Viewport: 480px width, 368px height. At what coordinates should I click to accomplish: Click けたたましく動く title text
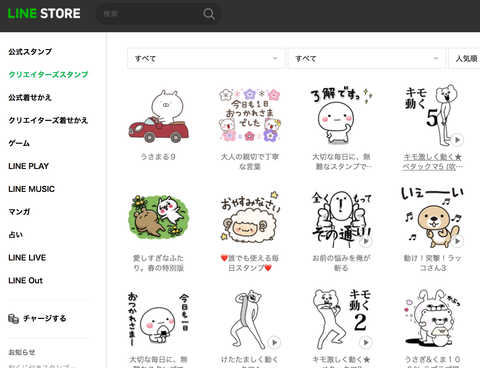coord(250,359)
